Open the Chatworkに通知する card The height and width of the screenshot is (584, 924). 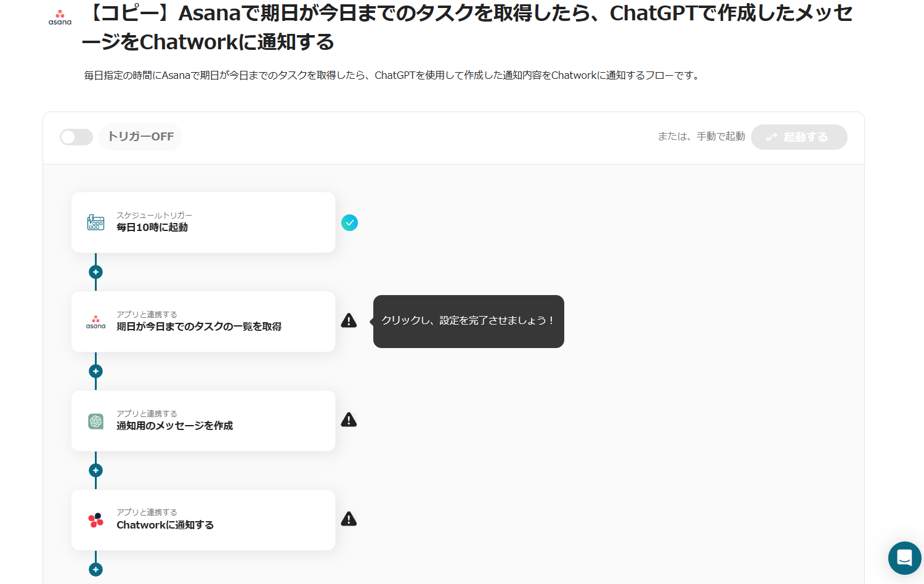tap(203, 520)
